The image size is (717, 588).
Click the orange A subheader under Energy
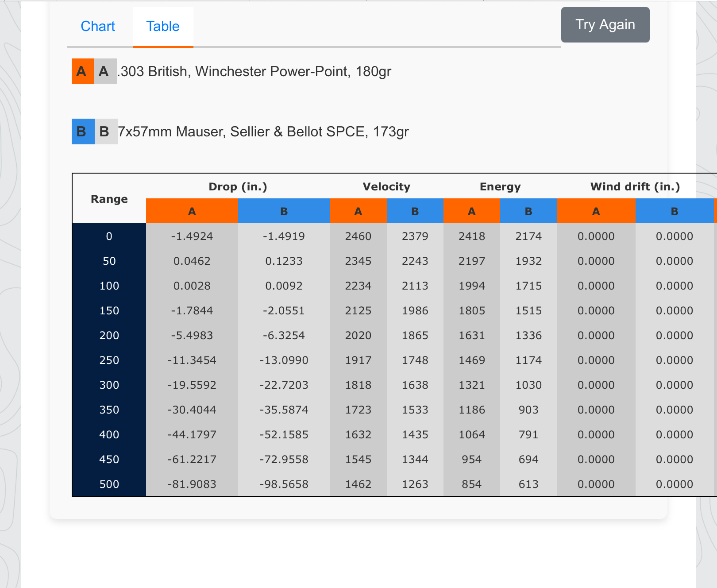click(x=472, y=211)
